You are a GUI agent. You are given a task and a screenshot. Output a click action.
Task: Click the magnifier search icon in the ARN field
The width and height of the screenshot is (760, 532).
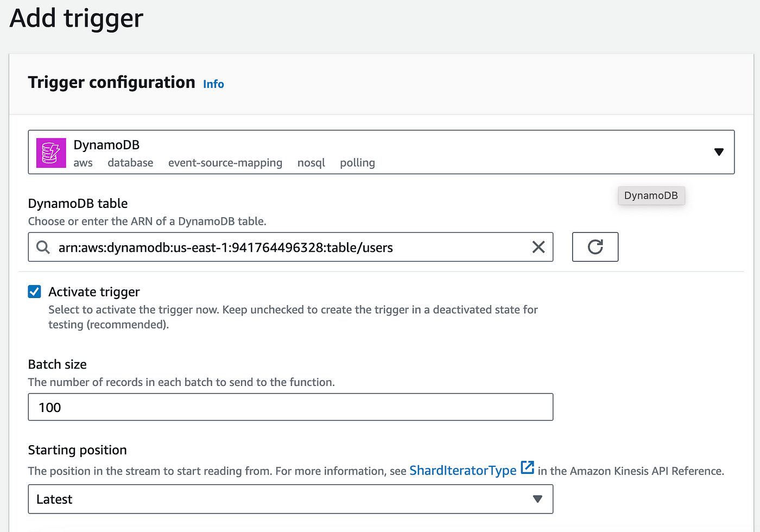click(x=43, y=247)
